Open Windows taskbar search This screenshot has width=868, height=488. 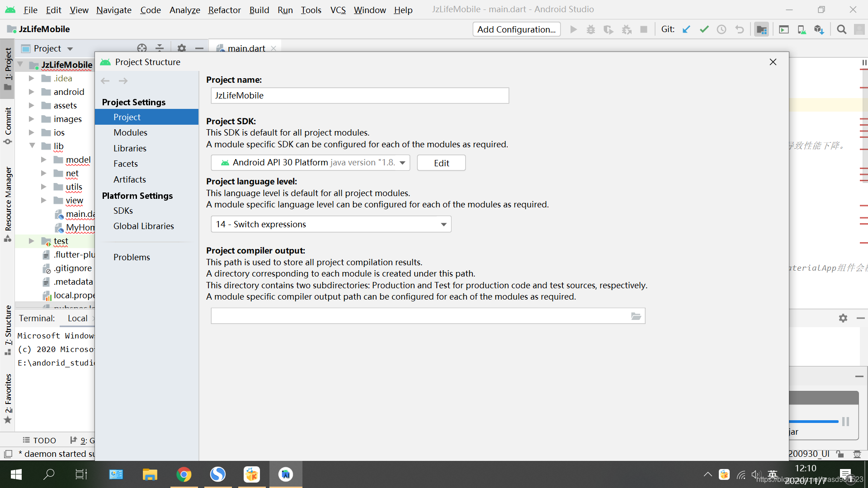click(x=49, y=474)
